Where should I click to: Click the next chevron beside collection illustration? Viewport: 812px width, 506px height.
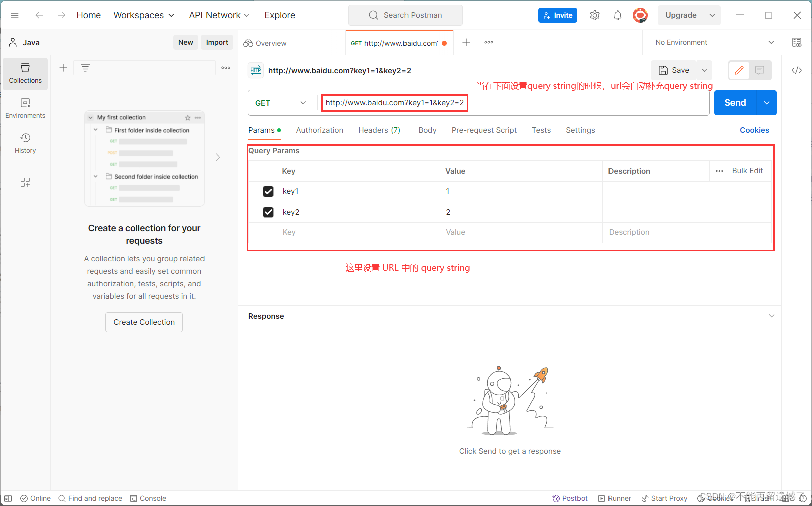218,157
